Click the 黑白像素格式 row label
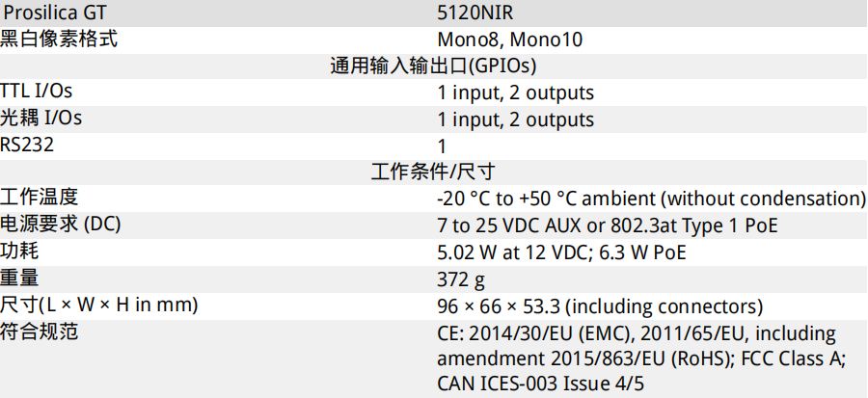Image resolution: width=868 pixels, height=398 pixels. click(x=59, y=40)
